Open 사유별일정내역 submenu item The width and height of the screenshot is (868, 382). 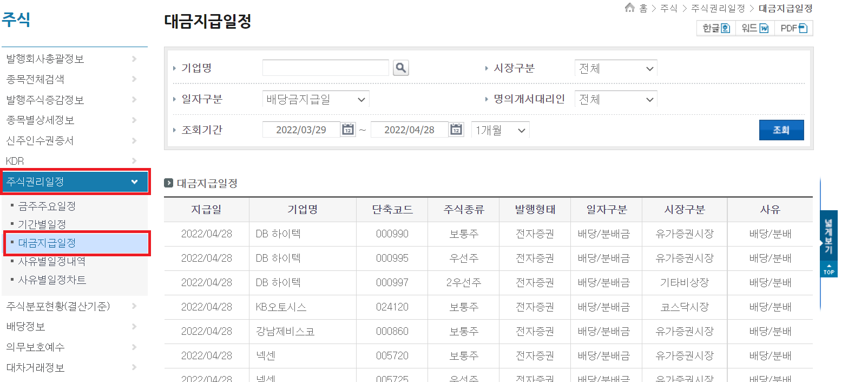point(52,261)
